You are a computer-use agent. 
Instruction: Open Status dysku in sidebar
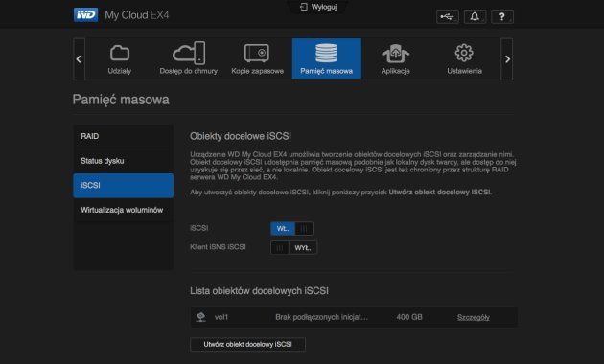pos(124,161)
